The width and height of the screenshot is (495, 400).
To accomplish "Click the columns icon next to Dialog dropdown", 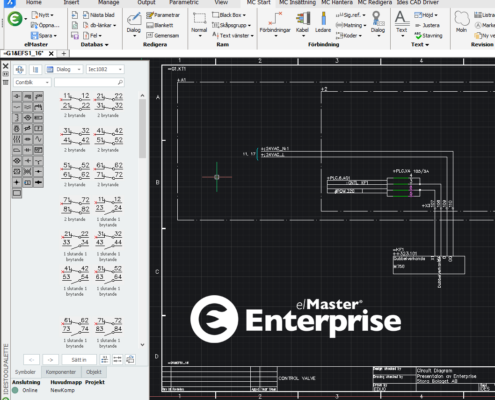I will (35, 69).
